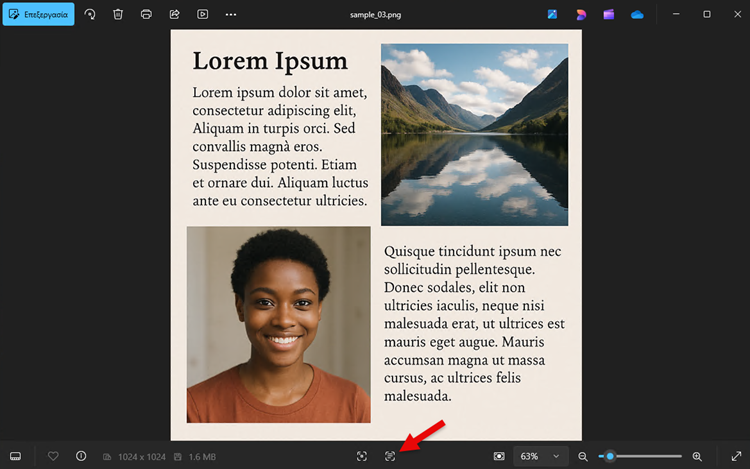The height and width of the screenshot is (469, 750).
Task: Click the zoom slider track
Action: click(650, 456)
